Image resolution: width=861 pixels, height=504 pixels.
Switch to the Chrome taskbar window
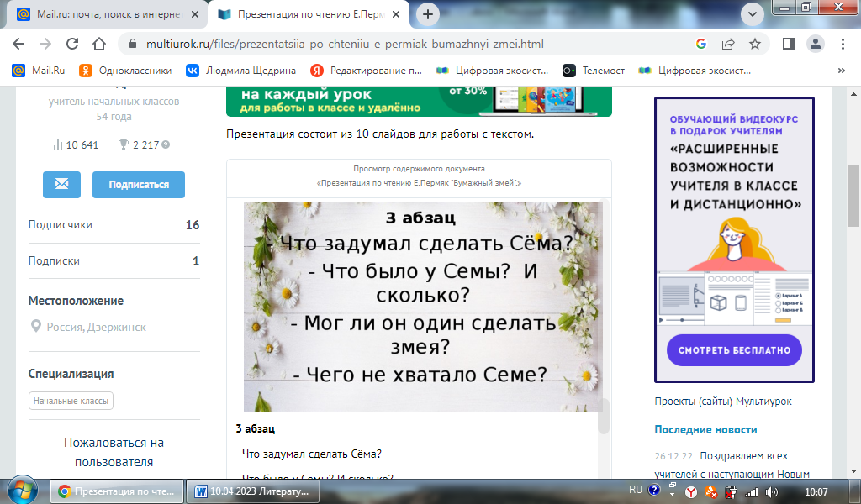click(x=117, y=491)
